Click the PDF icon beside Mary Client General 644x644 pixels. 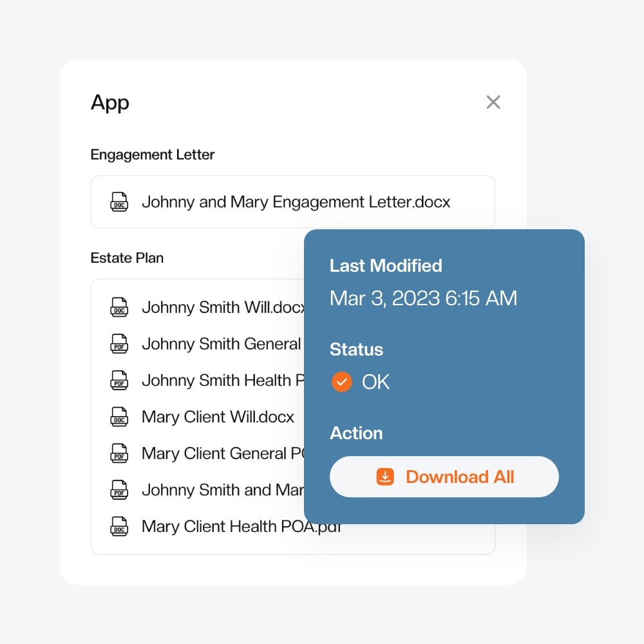(119, 453)
